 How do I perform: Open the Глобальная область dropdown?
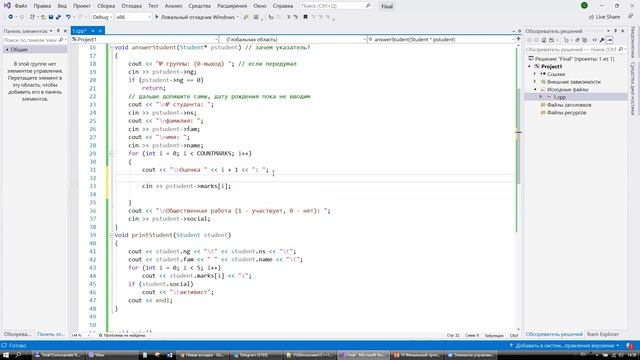pyautogui.click(x=293, y=40)
